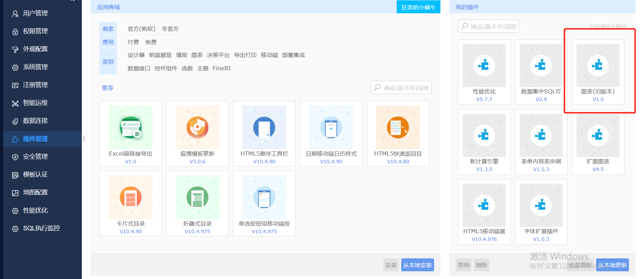Click the 安全管理 shield icon

point(15,157)
